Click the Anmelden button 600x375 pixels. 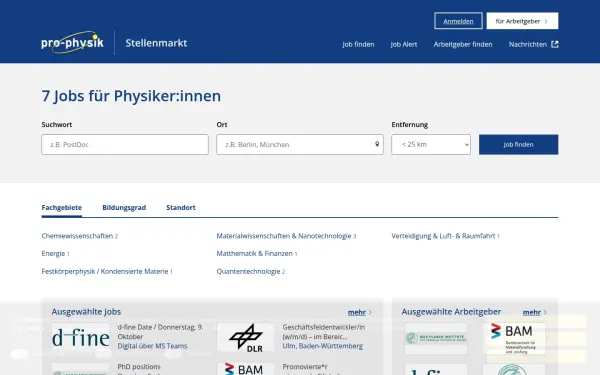tap(458, 21)
